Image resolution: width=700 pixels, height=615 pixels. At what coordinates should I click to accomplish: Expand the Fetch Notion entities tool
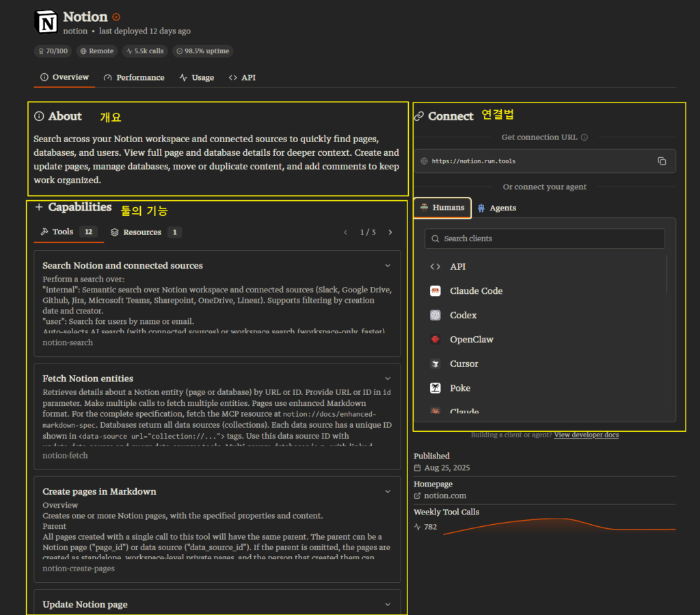388,378
